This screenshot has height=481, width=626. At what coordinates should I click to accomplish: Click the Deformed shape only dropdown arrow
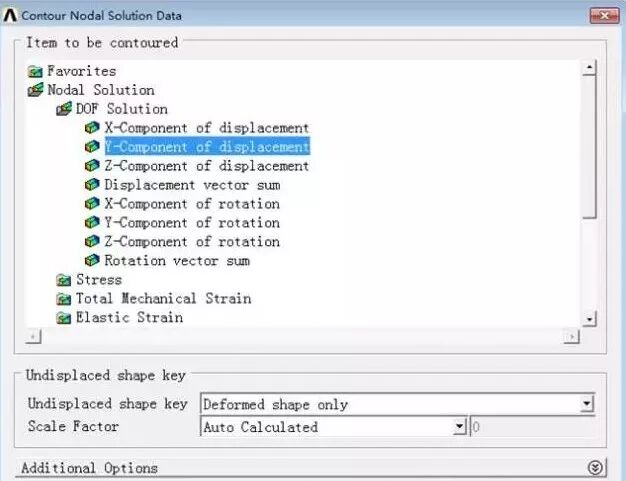click(x=586, y=404)
